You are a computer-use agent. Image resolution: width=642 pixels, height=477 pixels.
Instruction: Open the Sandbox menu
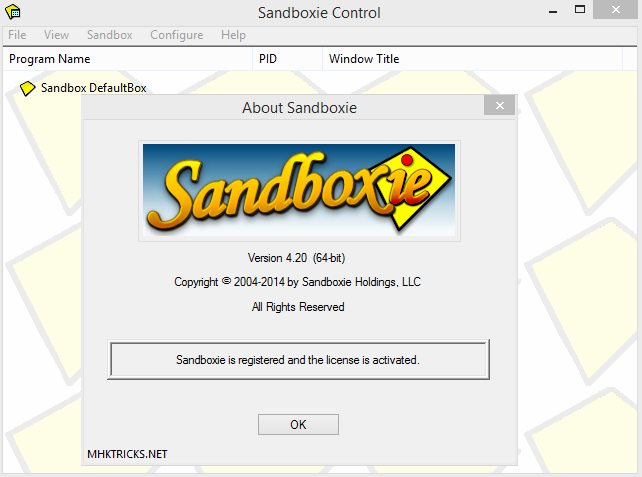109,35
